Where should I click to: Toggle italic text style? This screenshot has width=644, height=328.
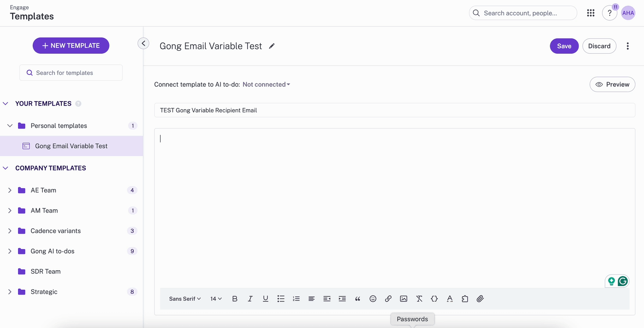[x=250, y=299]
